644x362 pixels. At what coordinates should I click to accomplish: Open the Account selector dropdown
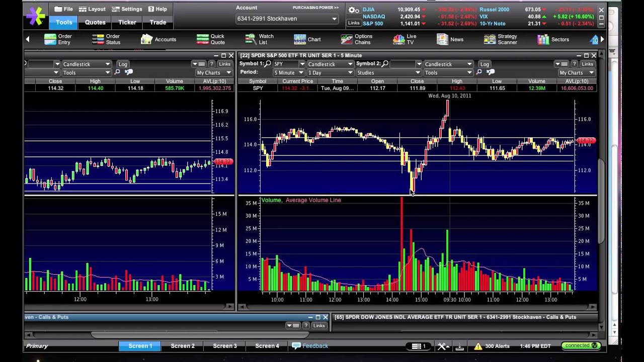pyautogui.click(x=286, y=19)
